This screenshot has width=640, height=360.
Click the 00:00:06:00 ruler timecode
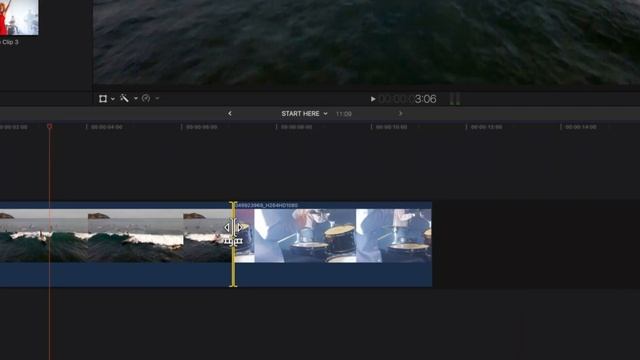click(x=202, y=127)
